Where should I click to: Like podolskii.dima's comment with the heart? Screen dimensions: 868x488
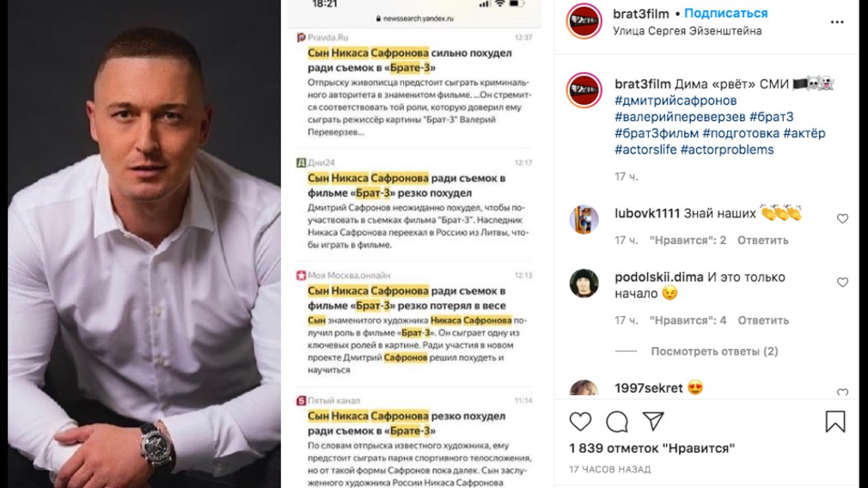point(842,282)
